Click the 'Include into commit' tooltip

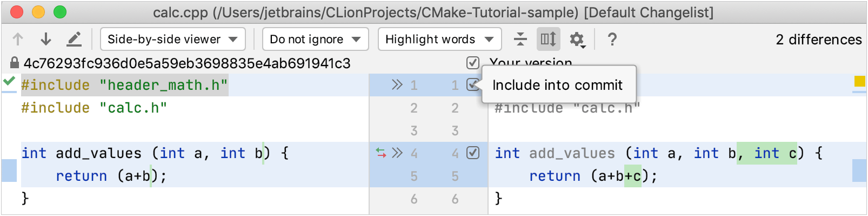click(559, 84)
